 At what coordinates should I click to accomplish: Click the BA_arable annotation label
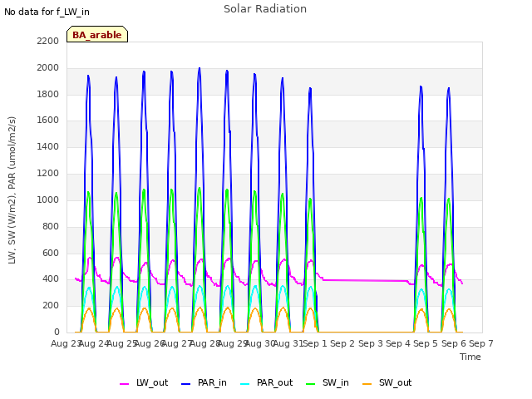click(x=97, y=35)
